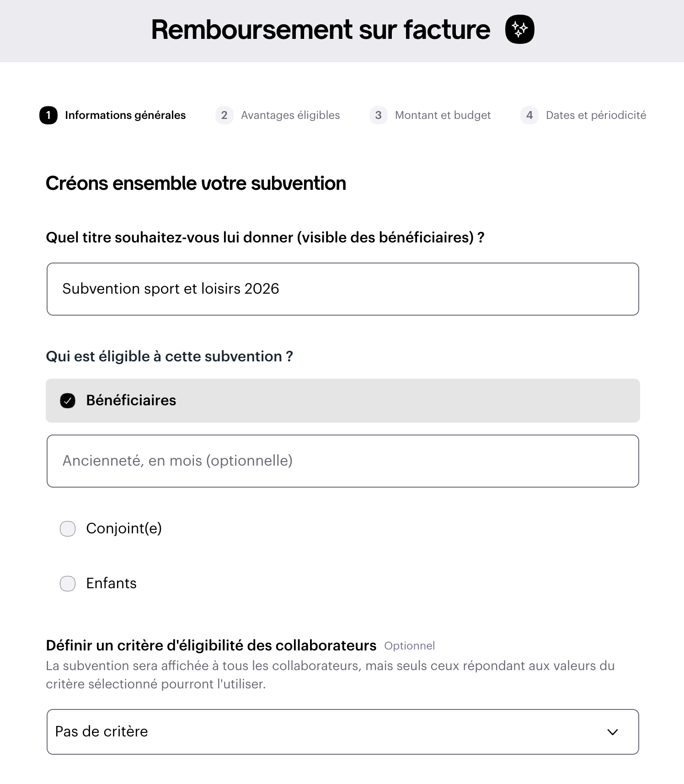Click the Conjoint(e) label text
Viewport: 684px width, 784px height.
click(x=124, y=528)
